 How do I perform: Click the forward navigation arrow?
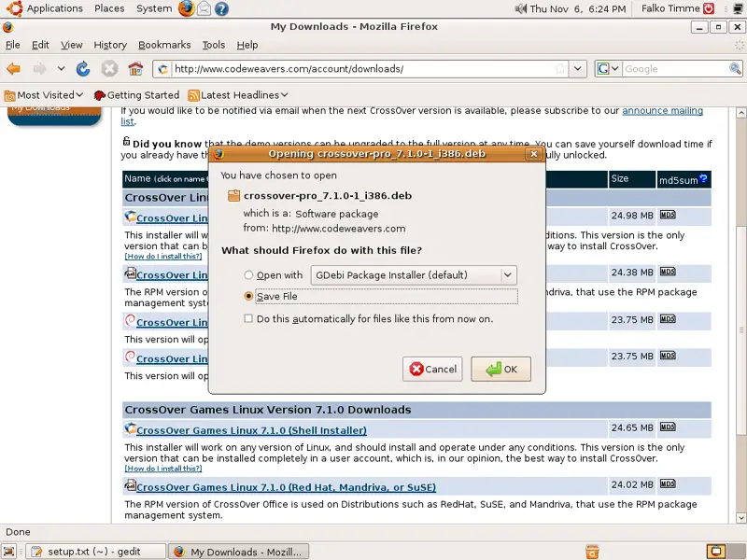[40, 68]
